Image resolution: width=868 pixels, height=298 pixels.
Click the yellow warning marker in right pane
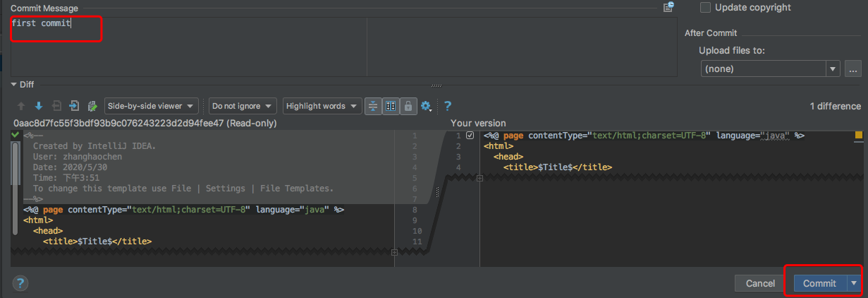click(859, 135)
